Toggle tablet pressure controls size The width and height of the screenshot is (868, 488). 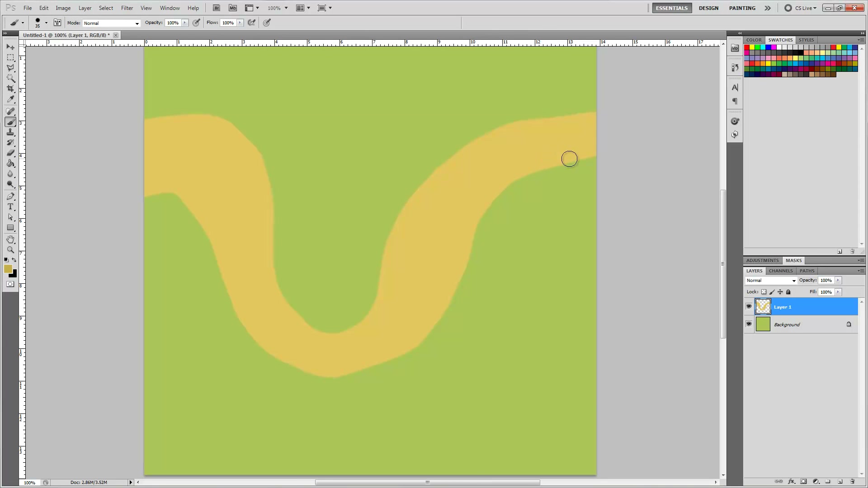(267, 23)
